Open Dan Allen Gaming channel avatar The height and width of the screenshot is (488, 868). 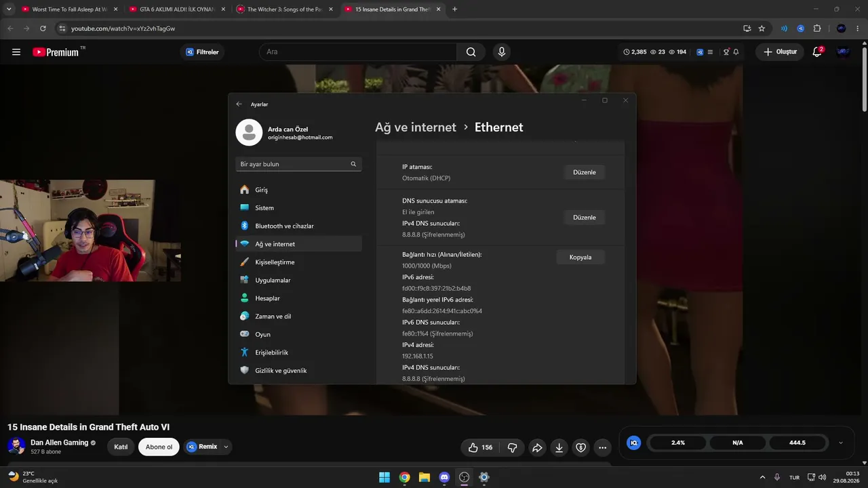16,446
